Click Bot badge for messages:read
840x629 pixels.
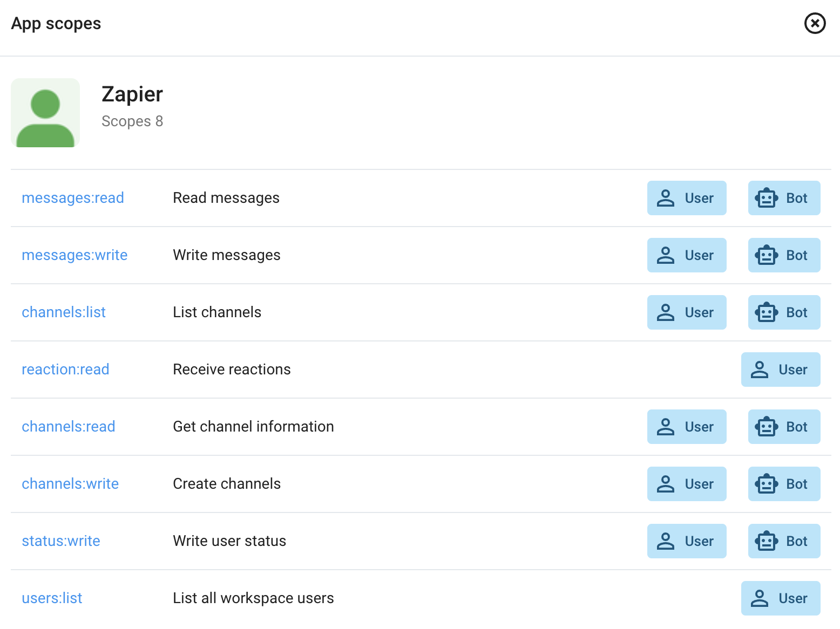coord(784,198)
